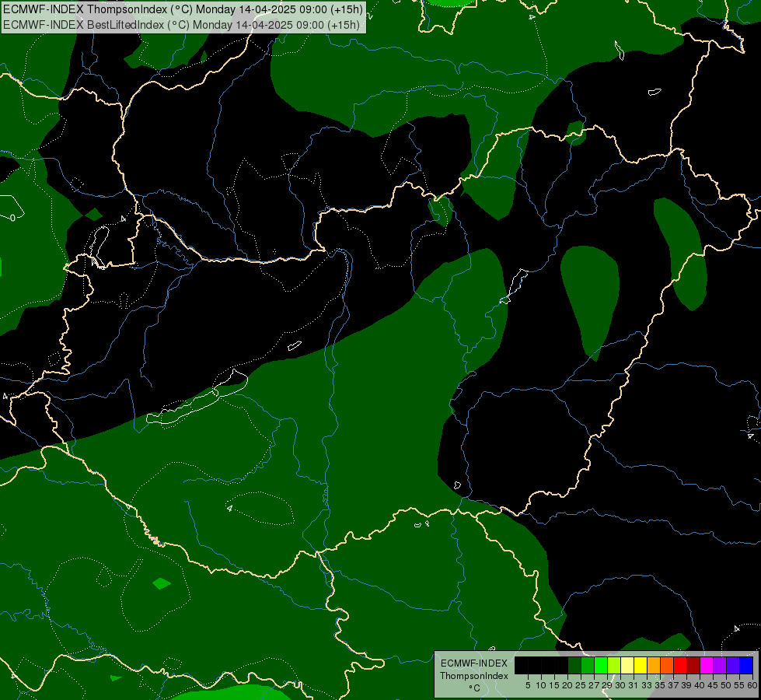Screen dimensions: 761x700
Task: Select the blue 55–60 legend swatch
Action: coord(746,665)
